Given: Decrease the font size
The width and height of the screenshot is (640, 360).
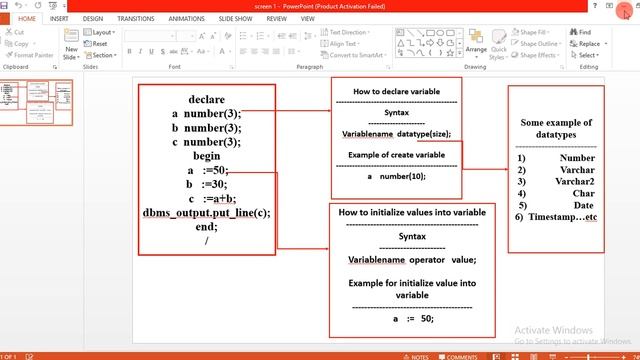Looking at the screenshot, I should click(213, 36).
